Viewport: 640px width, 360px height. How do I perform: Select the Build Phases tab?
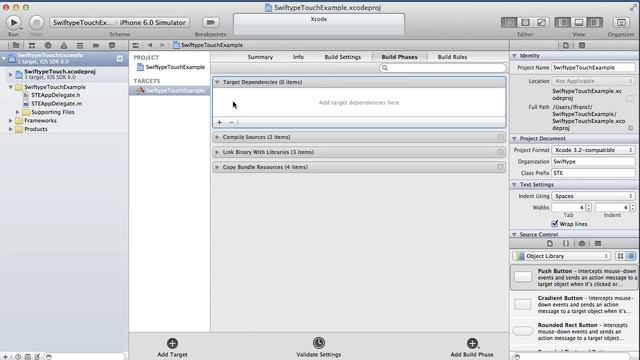pyautogui.click(x=399, y=57)
